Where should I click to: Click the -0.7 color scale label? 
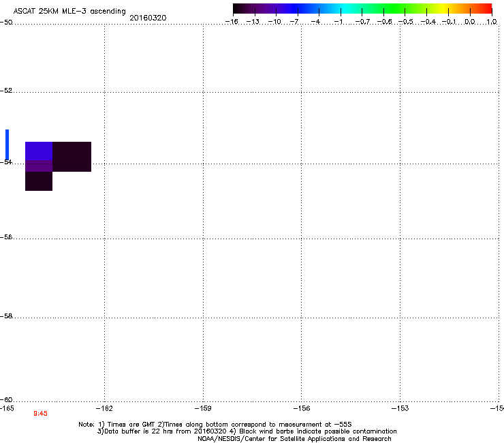click(x=362, y=22)
